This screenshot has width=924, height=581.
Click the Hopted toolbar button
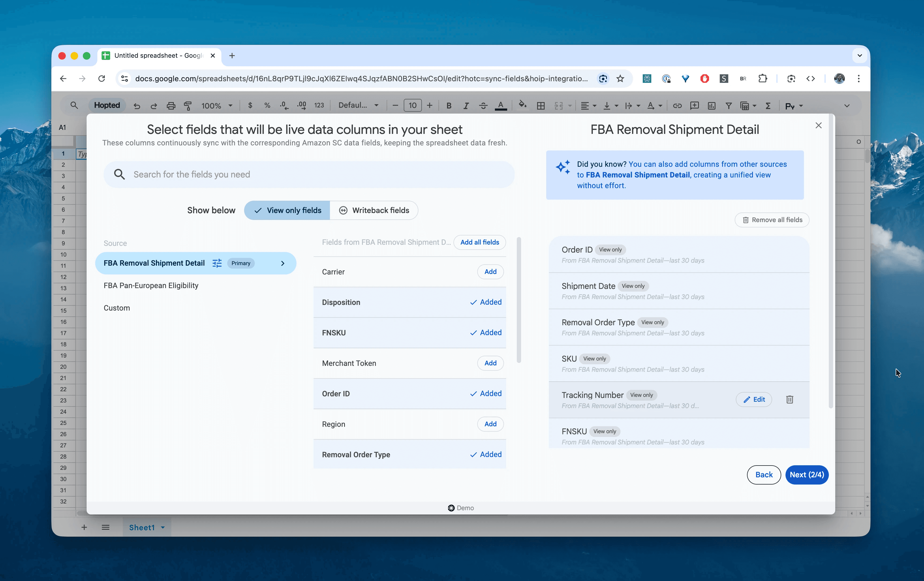tap(107, 106)
